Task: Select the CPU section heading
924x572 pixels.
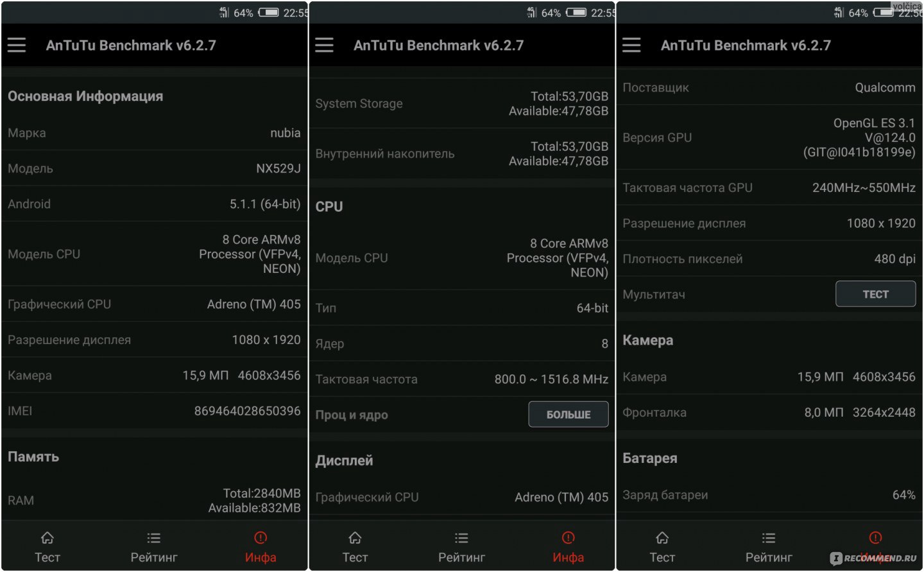Action: (329, 207)
